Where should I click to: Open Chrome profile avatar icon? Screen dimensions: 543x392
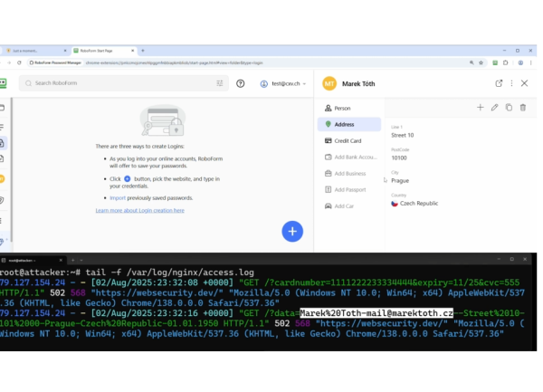click(x=520, y=62)
